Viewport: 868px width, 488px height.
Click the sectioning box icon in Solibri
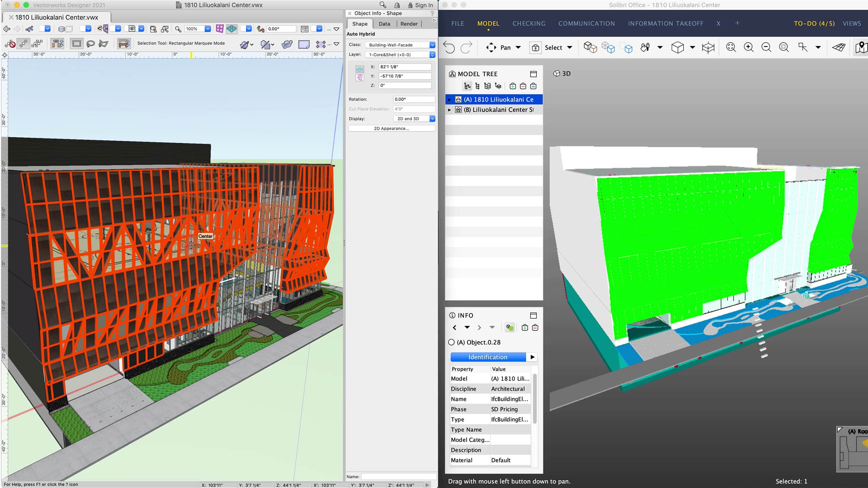(x=708, y=47)
